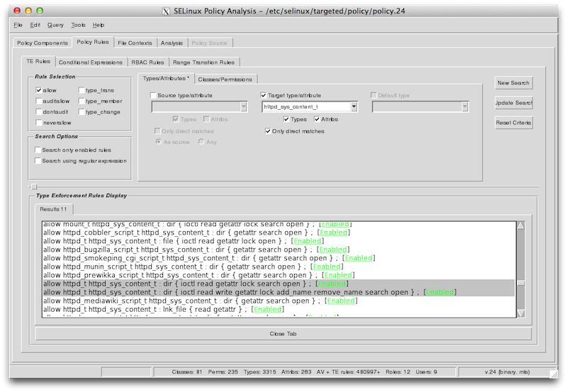Switch to the File Contexts tab
This screenshot has height=392, width=567.
(x=135, y=43)
